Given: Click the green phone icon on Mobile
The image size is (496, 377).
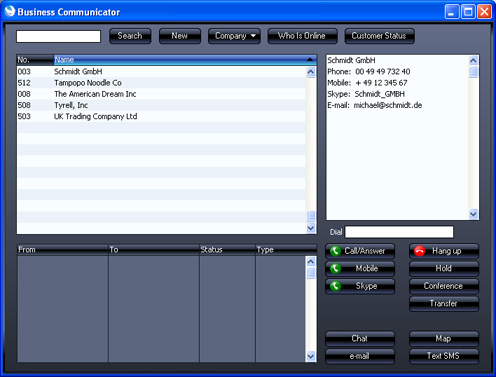Looking at the screenshot, I should (335, 268).
